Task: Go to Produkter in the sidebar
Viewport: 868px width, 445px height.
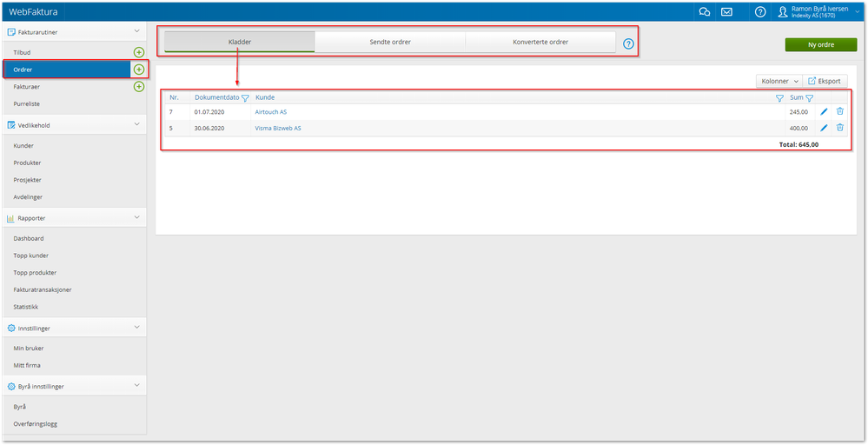Action: tap(27, 163)
